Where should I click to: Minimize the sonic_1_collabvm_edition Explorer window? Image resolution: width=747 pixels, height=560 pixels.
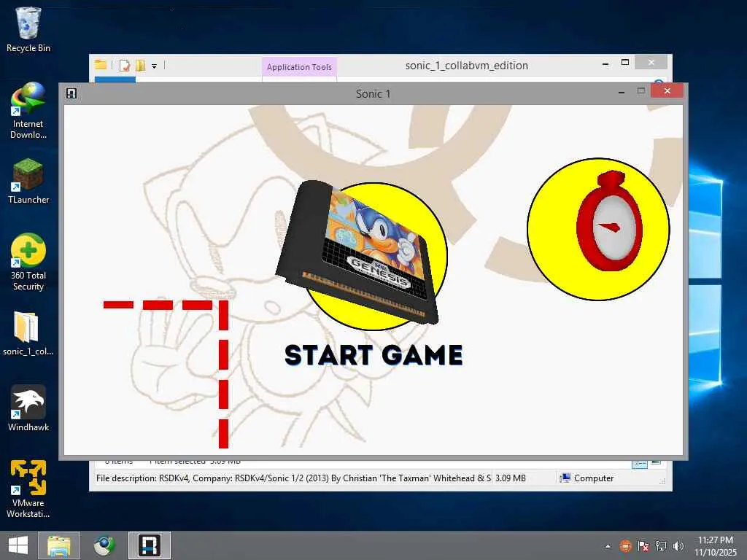click(x=605, y=63)
